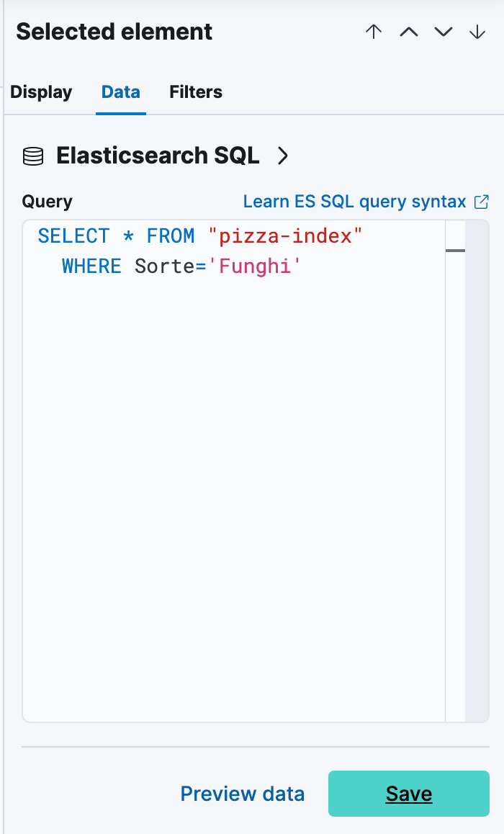Image resolution: width=504 pixels, height=834 pixels.
Task: Open the Filters tab
Action: pos(196,92)
